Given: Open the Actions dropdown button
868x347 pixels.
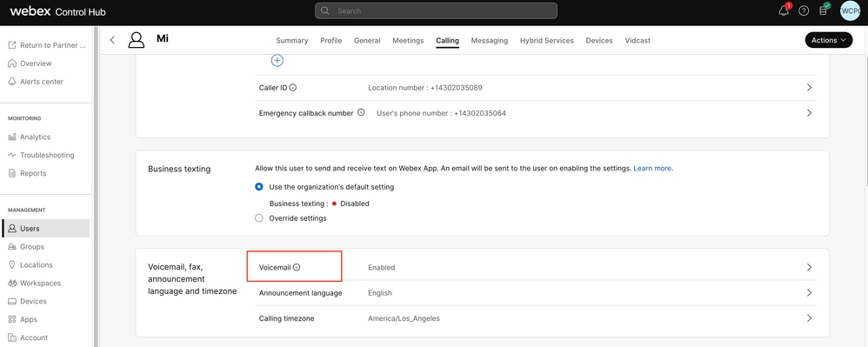Looking at the screenshot, I should pyautogui.click(x=829, y=40).
